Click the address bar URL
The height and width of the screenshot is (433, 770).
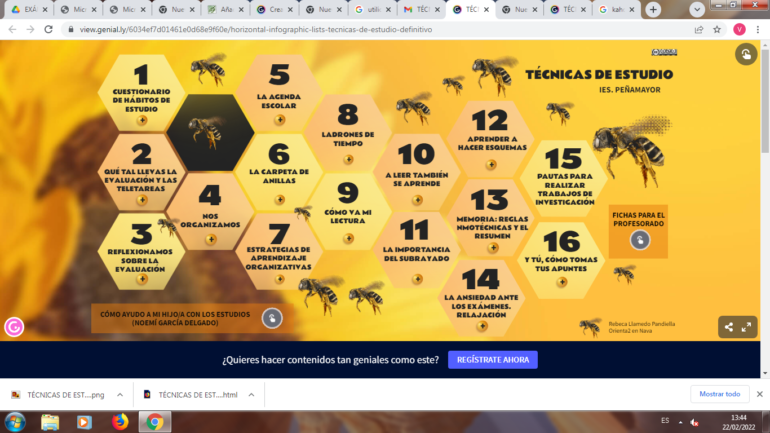point(256,29)
